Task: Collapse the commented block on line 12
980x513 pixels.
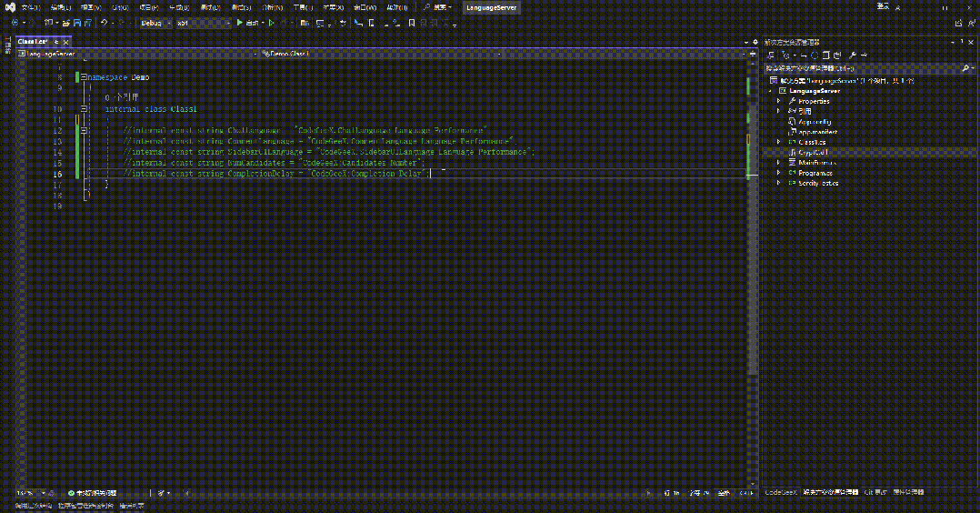Action: (x=83, y=130)
